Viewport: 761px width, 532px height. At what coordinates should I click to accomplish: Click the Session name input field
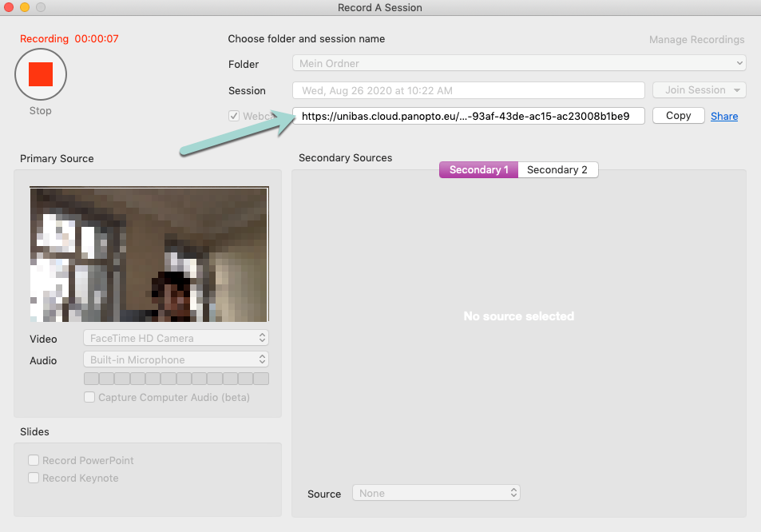click(468, 90)
